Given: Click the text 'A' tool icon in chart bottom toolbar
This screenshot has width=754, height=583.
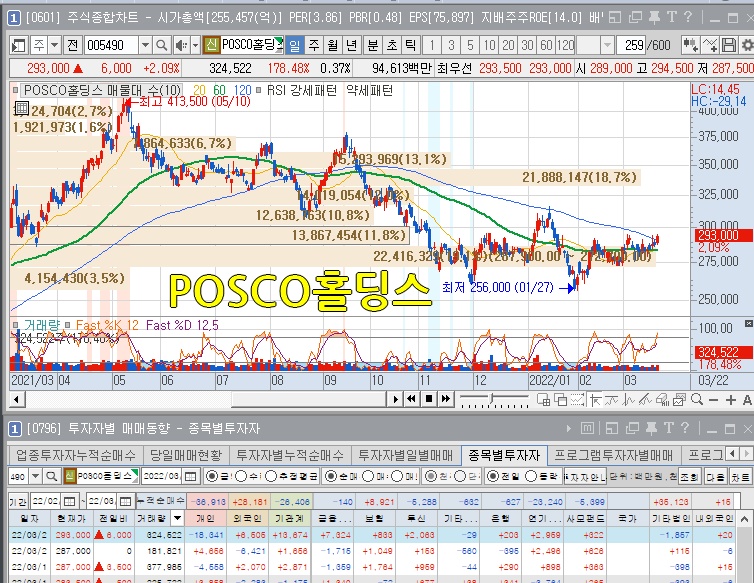Looking at the screenshot, I should 747,400.
